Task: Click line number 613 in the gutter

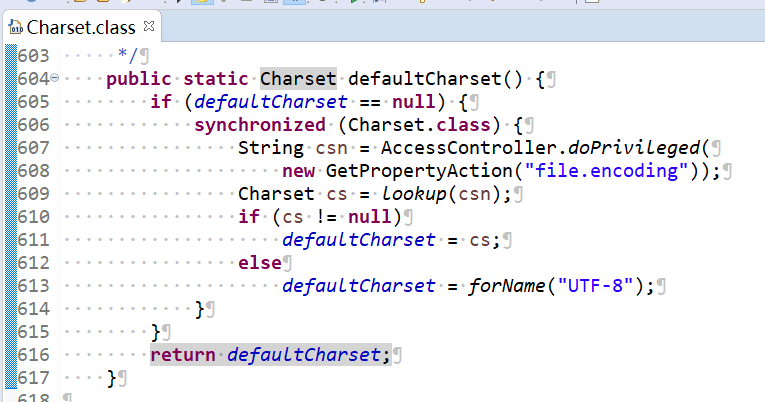Action: point(33,286)
